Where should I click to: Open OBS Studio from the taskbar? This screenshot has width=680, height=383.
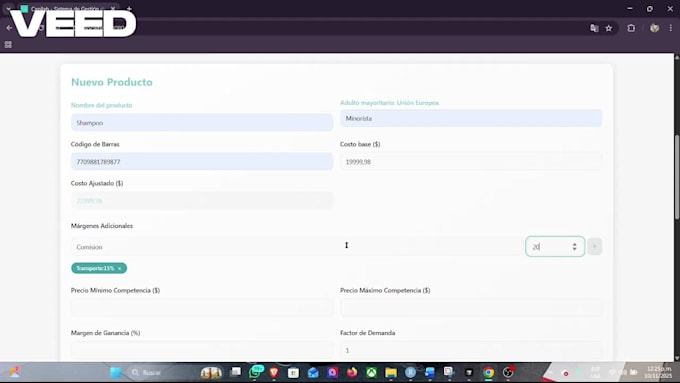tap(508, 372)
